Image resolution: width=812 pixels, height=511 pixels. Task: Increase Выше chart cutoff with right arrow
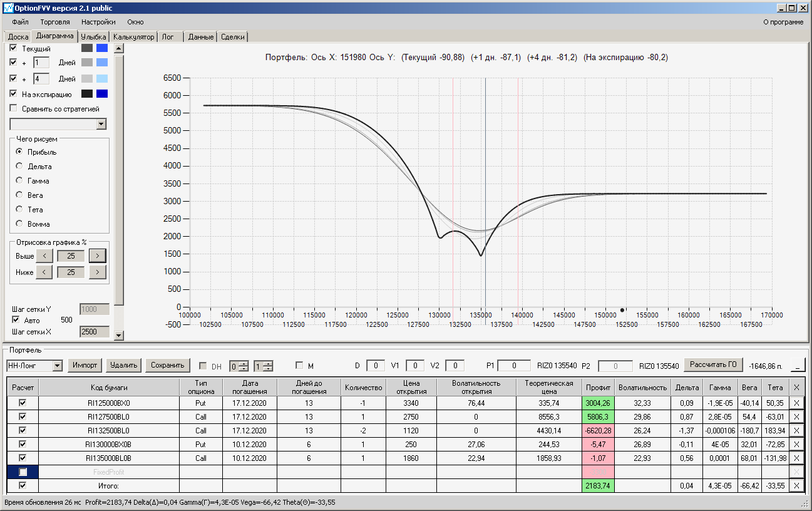point(98,255)
